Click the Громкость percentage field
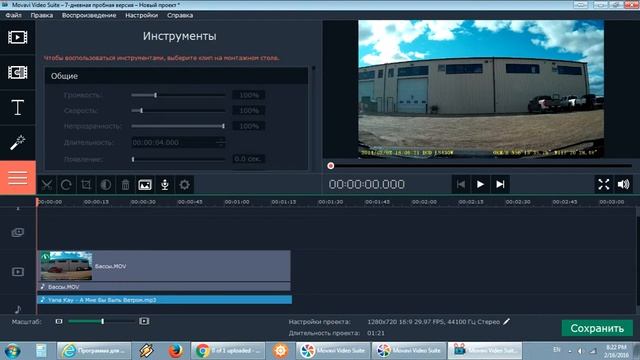Viewport: 640px width, 360px height. point(249,95)
